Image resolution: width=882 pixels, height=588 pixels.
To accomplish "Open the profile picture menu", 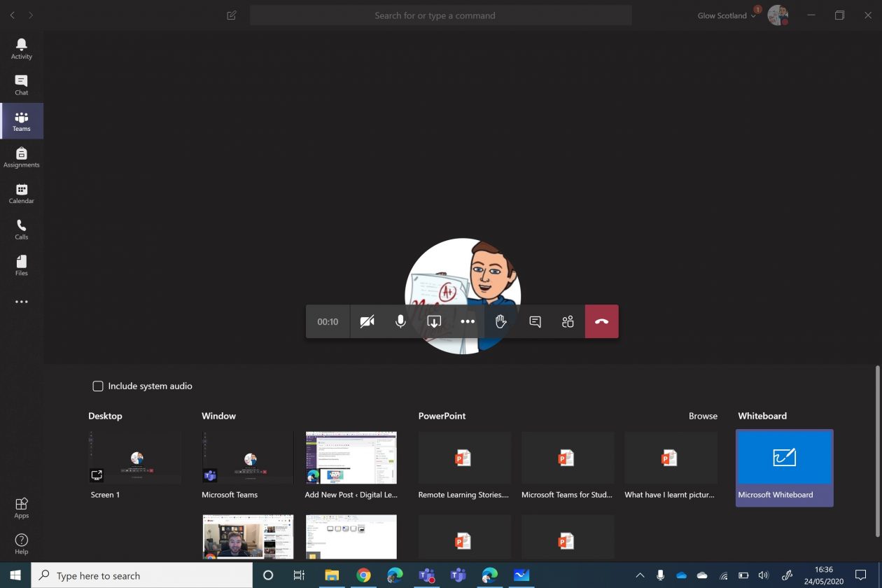I will click(x=778, y=15).
